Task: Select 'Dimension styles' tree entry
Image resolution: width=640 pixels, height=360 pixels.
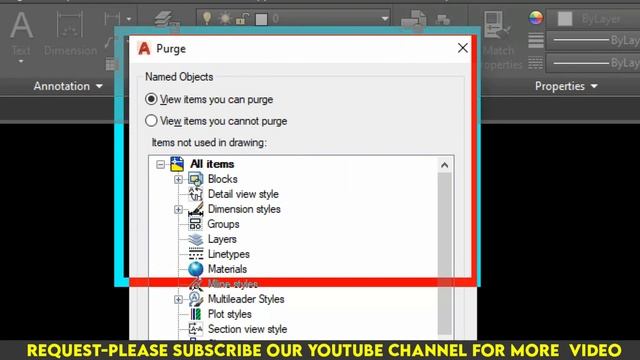Action: [244, 209]
